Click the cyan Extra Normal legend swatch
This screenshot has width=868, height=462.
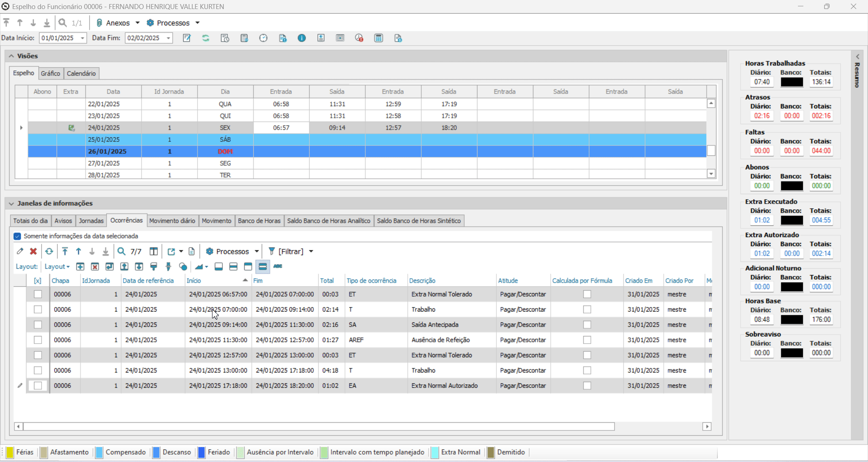435,453
